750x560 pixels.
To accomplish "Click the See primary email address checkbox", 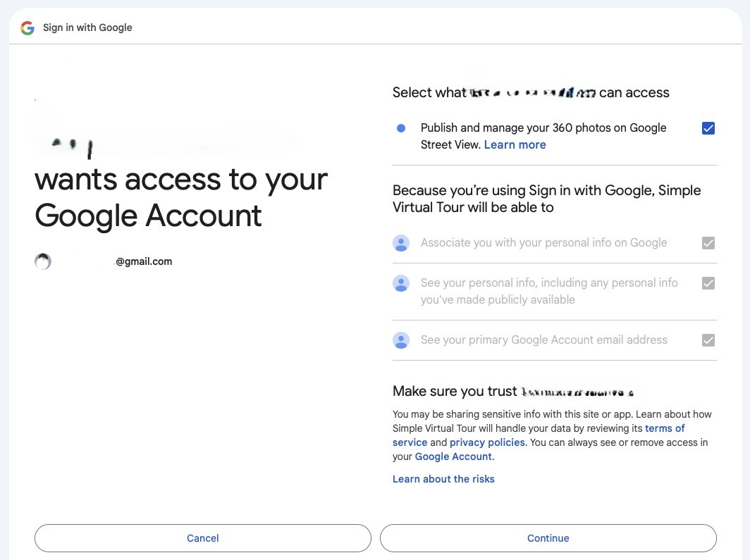I will pos(708,340).
